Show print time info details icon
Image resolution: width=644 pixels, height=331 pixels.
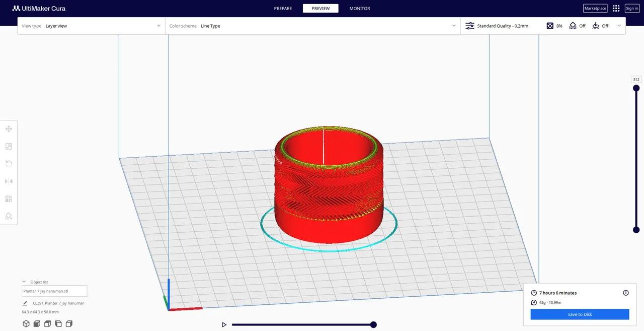pyautogui.click(x=626, y=293)
